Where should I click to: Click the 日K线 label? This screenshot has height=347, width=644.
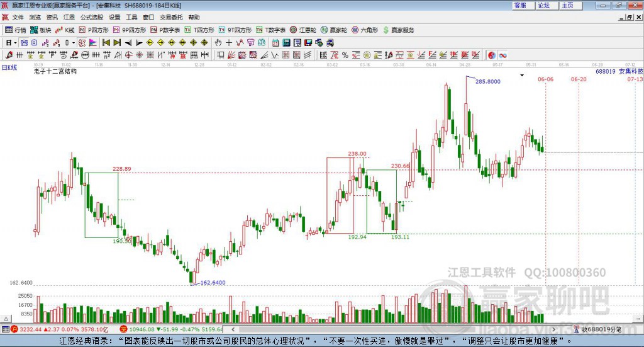tap(9, 67)
